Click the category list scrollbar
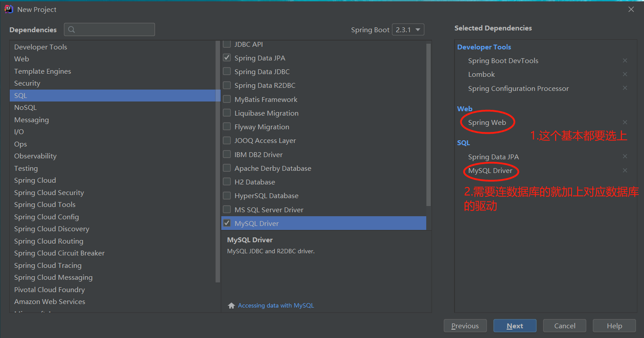This screenshot has width=644, height=338. point(218,161)
